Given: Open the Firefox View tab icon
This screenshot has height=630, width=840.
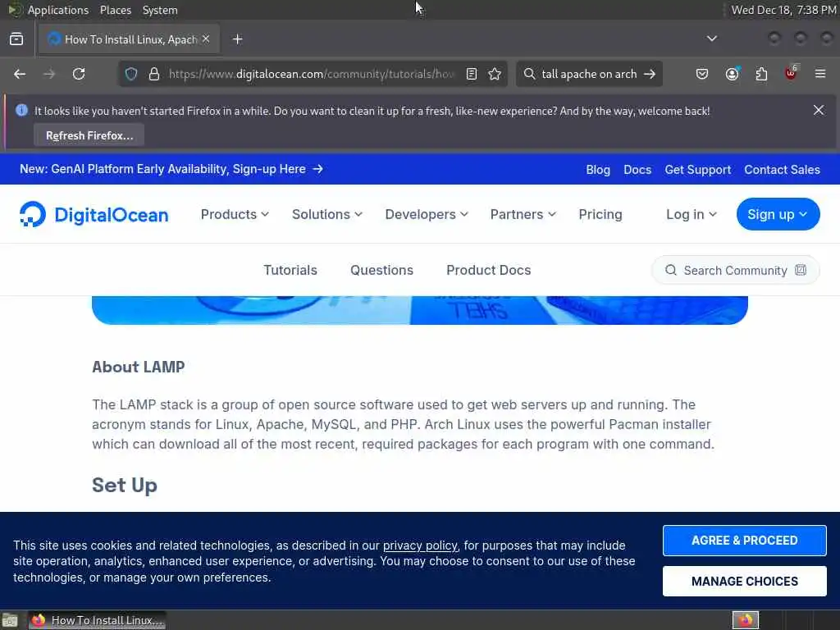Looking at the screenshot, I should [16, 39].
